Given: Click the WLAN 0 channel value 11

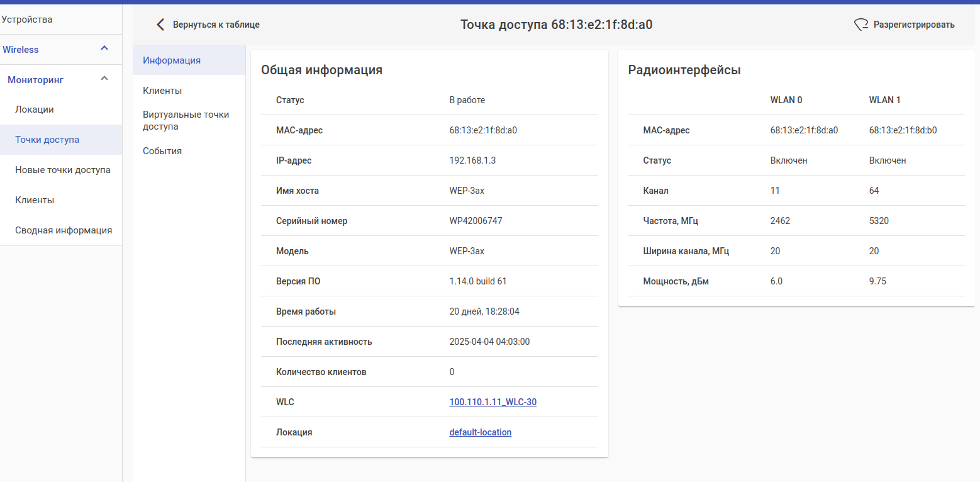Looking at the screenshot, I should [775, 191].
